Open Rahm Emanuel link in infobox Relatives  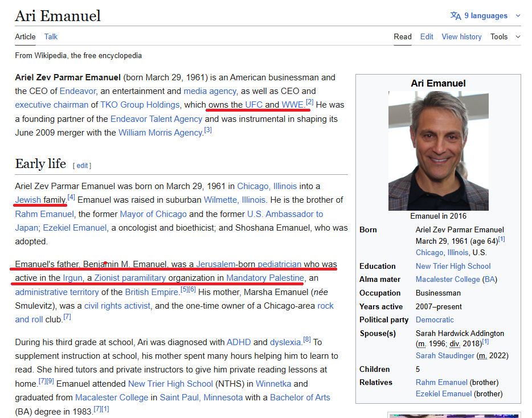coord(441,382)
